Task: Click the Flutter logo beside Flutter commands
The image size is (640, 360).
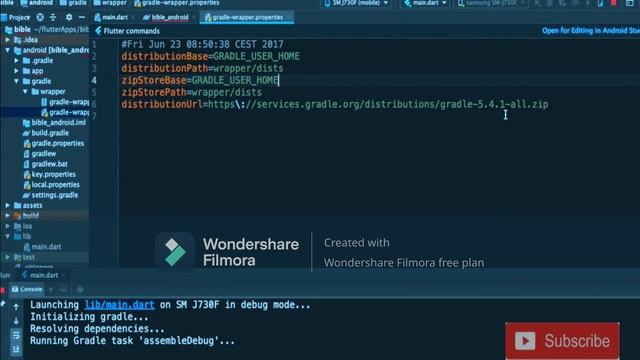Action: pos(98,31)
